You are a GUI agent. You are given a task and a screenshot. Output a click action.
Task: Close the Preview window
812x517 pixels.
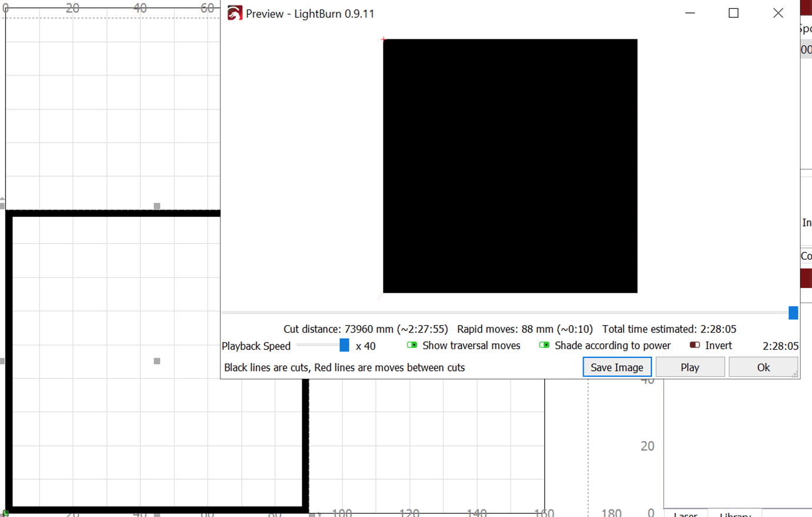(778, 13)
